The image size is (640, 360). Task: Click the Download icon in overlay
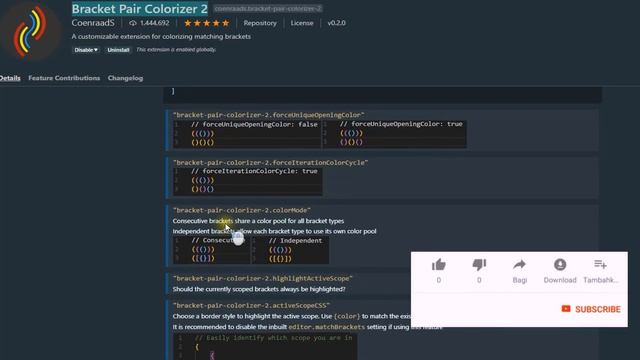(560, 265)
